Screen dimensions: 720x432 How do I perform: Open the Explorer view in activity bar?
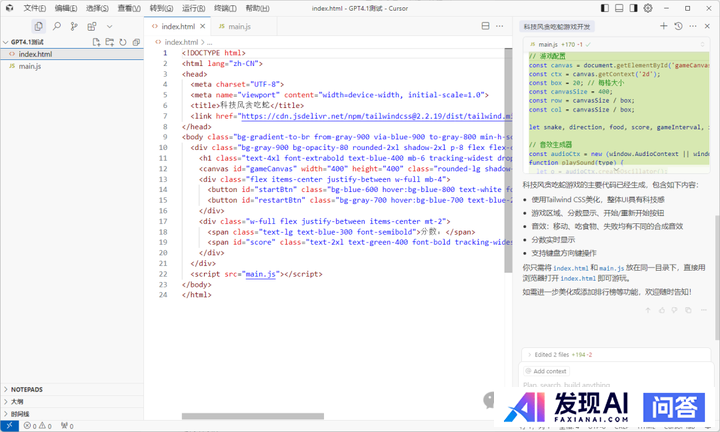pyautogui.click(x=39, y=27)
